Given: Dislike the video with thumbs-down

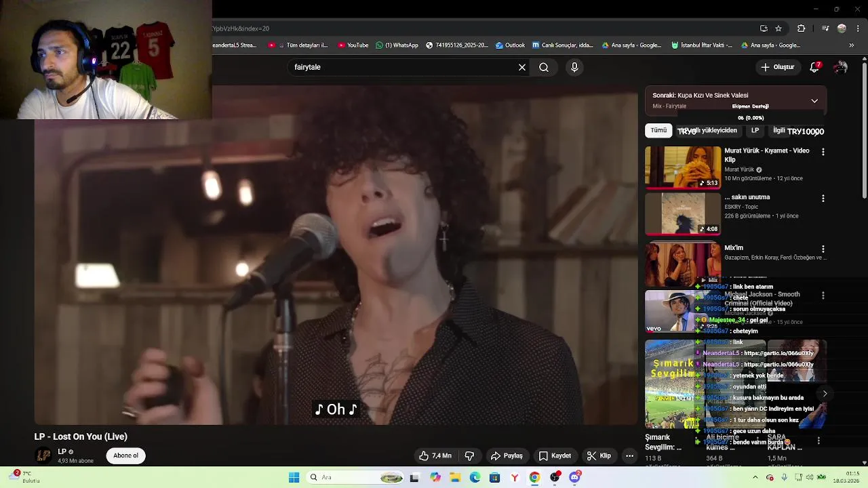Looking at the screenshot, I should click(469, 455).
